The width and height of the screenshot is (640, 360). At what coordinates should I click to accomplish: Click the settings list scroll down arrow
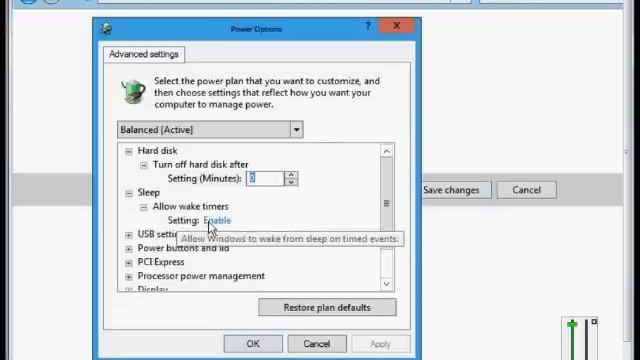tap(387, 284)
